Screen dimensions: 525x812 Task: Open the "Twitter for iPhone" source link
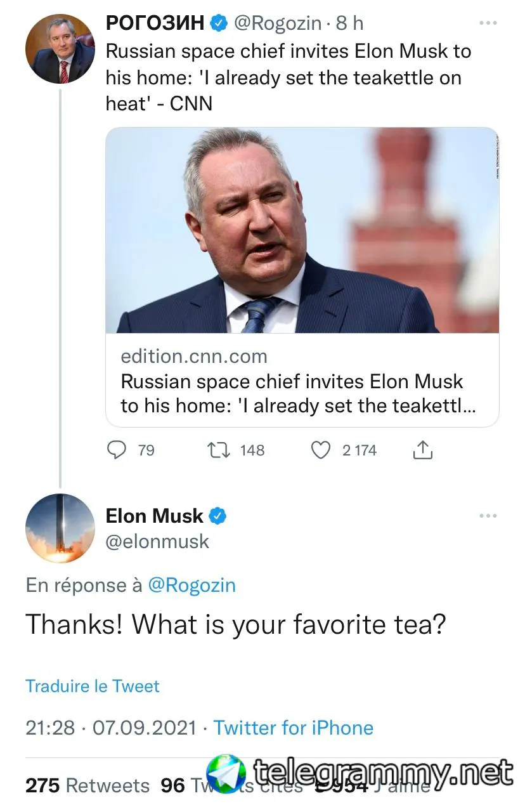[293, 728]
